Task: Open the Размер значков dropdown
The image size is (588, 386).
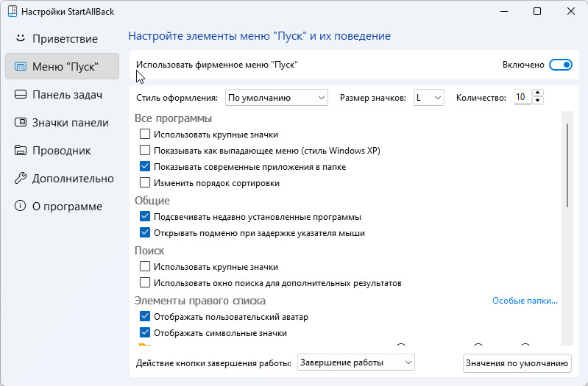Action: [x=428, y=98]
